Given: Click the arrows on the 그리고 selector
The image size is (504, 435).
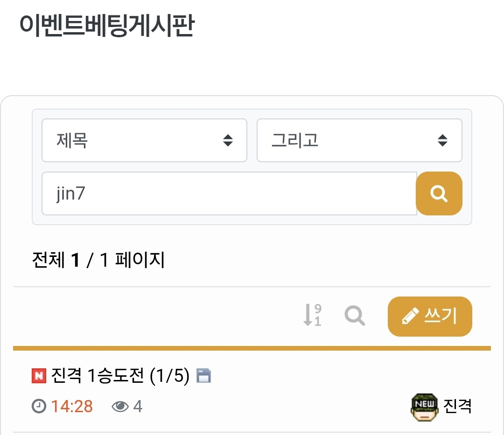Looking at the screenshot, I should 442,140.
